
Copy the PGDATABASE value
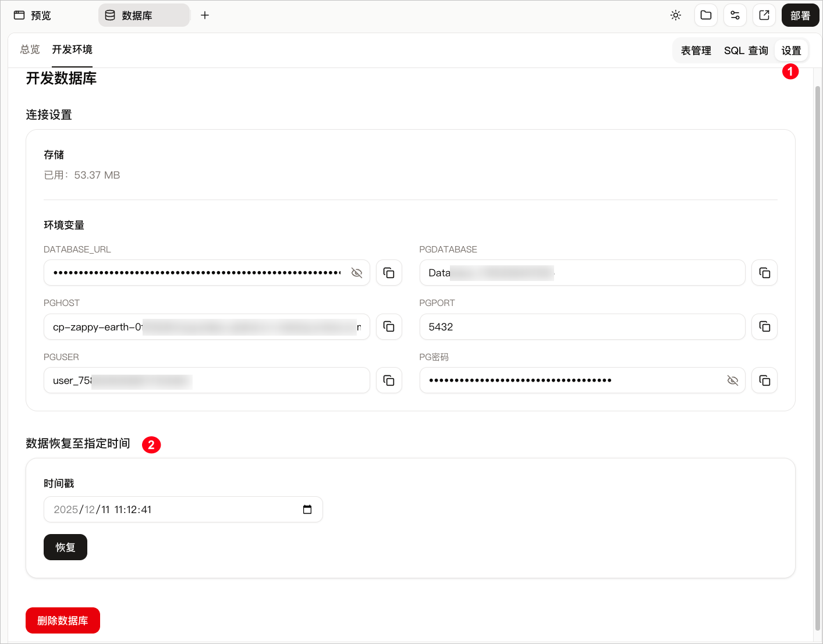click(x=764, y=273)
